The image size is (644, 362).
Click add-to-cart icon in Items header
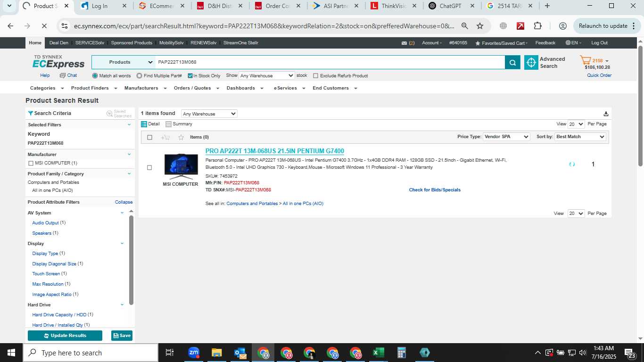click(x=165, y=137)
